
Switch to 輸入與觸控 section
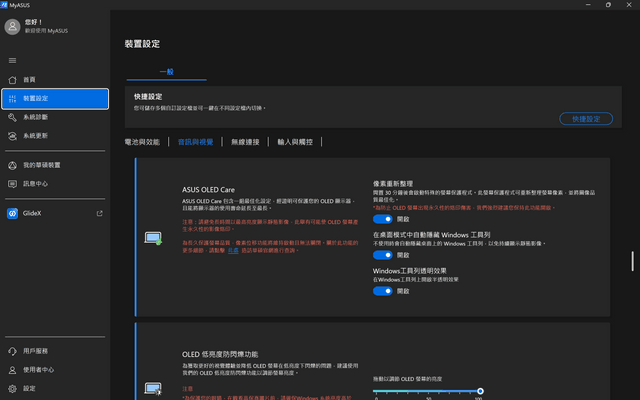(295, 142)
